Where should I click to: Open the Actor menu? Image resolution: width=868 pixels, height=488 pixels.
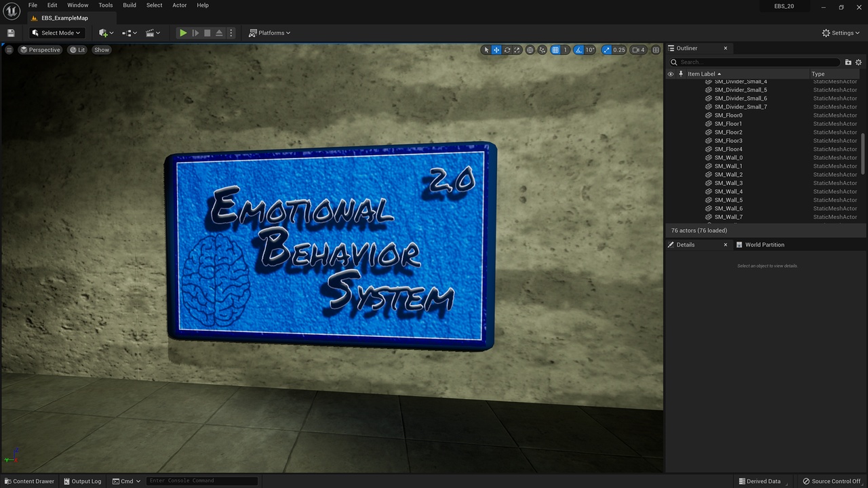coord(180,5)
